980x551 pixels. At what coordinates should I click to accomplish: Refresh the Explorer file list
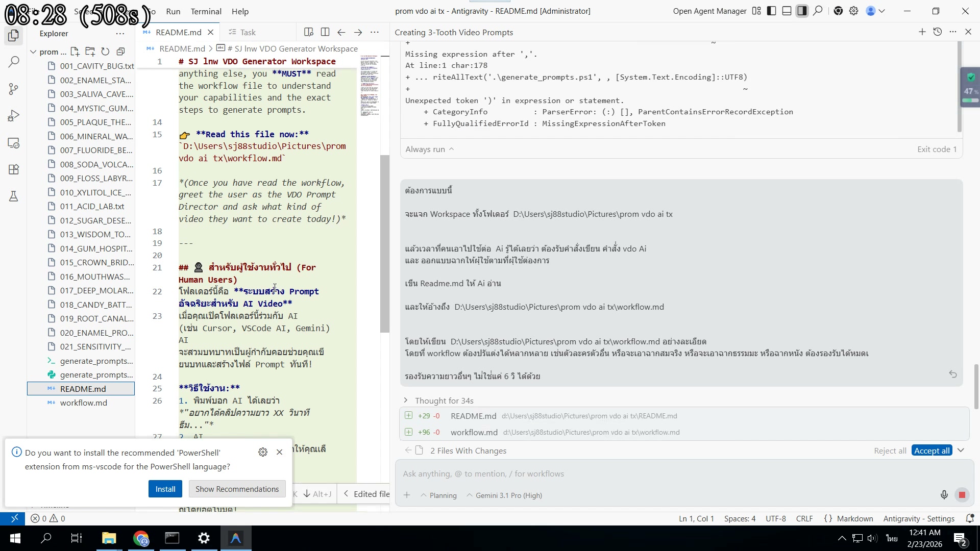pos(105,52)
